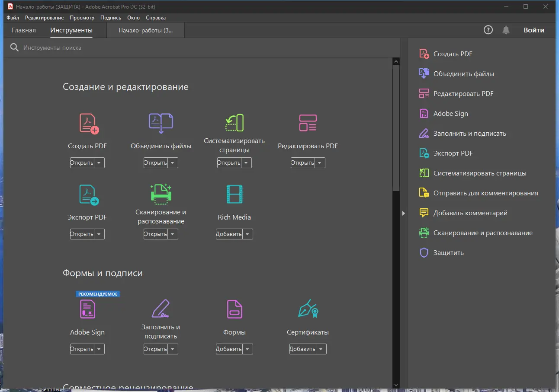The image size is (559, 392).
Task: Expand the dropdown arrow under Сертификаты
Action: pyautogui.click(x=321, y=349)
